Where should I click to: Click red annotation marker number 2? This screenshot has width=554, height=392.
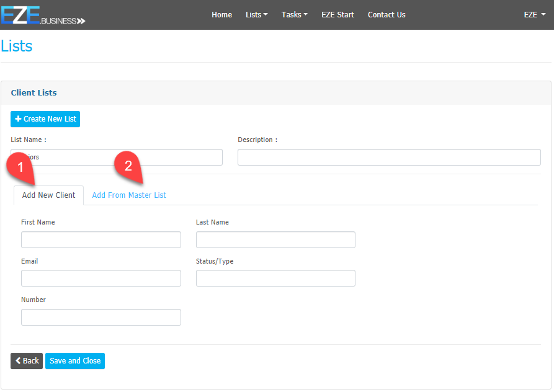tap(128, 166)
